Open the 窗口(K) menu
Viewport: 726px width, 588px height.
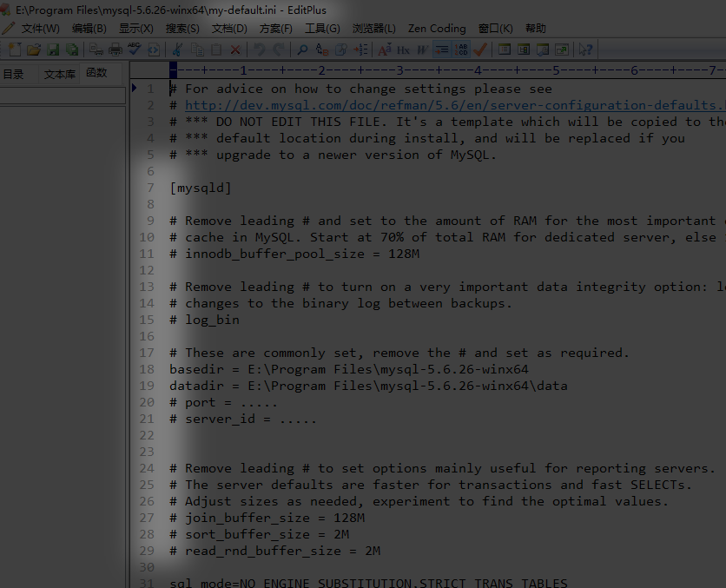pos(495,29)
